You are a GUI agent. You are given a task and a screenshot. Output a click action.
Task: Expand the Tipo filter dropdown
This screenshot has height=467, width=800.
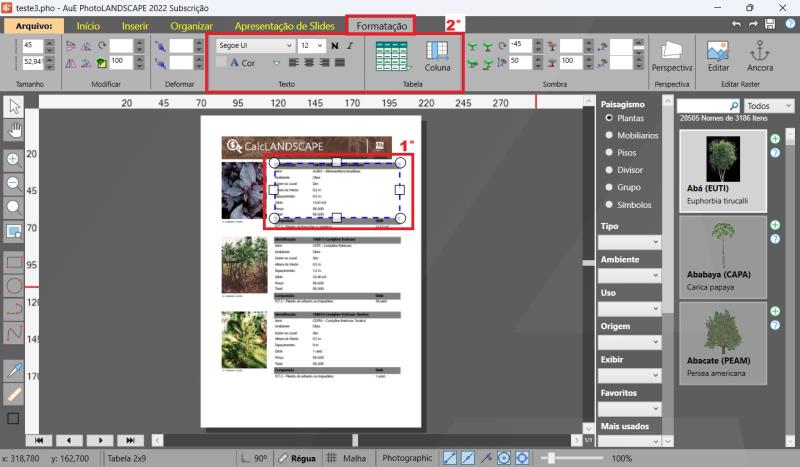click(630, 242)
